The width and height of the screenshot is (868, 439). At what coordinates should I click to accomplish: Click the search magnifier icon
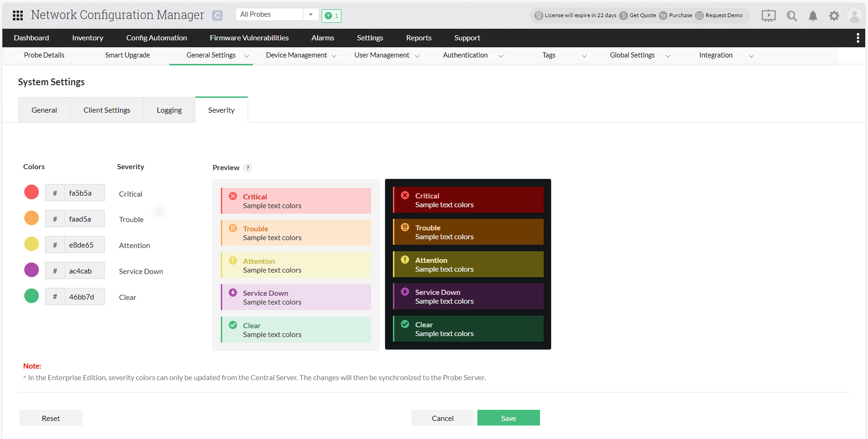792,15
